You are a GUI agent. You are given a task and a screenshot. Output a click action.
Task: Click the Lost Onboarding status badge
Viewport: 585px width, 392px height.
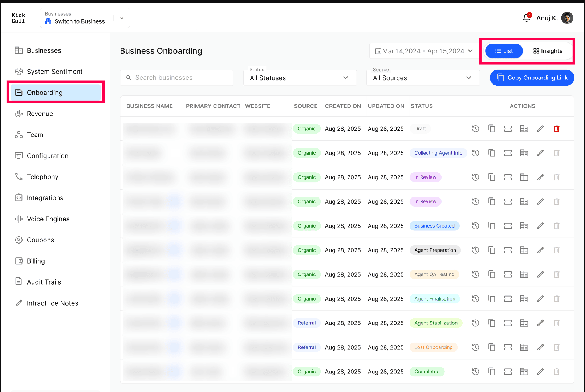(x=434, y=347)
